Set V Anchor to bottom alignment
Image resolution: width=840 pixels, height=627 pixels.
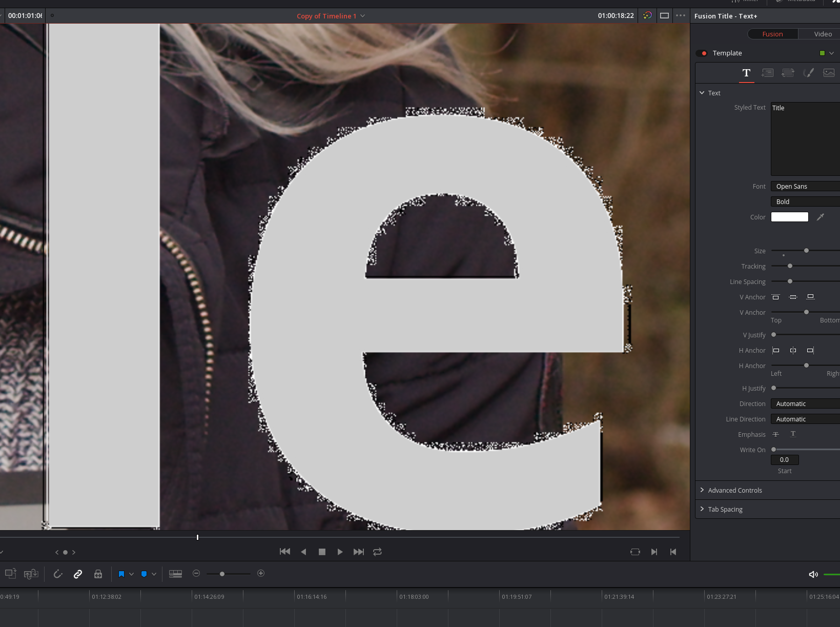810,297
